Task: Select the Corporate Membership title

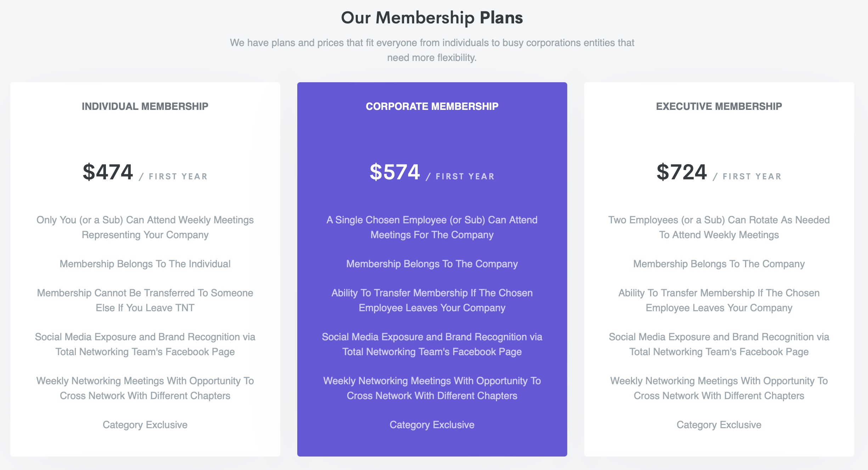Action: click(432, 106)
